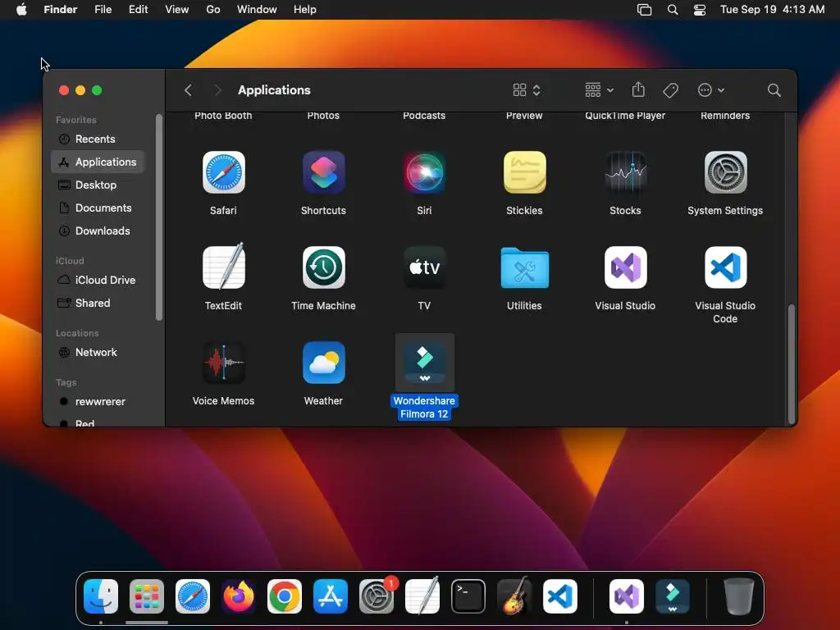Open the Apple menu
Image resolution: width=840 pixels, height=630 pixels.
coord(21,10)
